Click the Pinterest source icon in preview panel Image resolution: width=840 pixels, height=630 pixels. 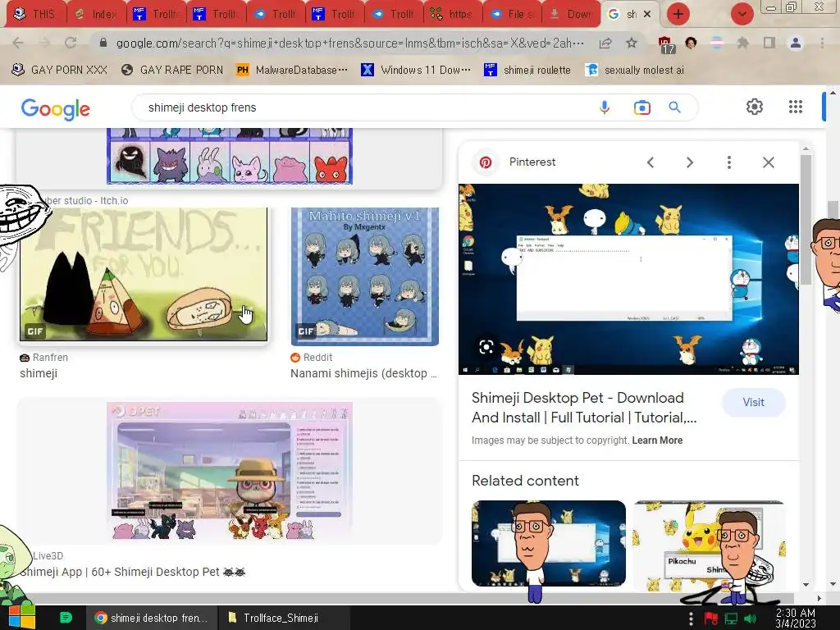coord(486,162)
